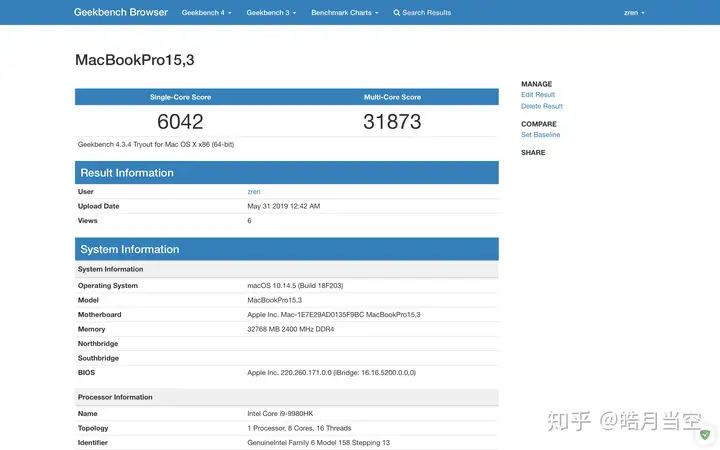Click the Views count value 6
Viewport: 720px width, 450px height.
[249, 221]
